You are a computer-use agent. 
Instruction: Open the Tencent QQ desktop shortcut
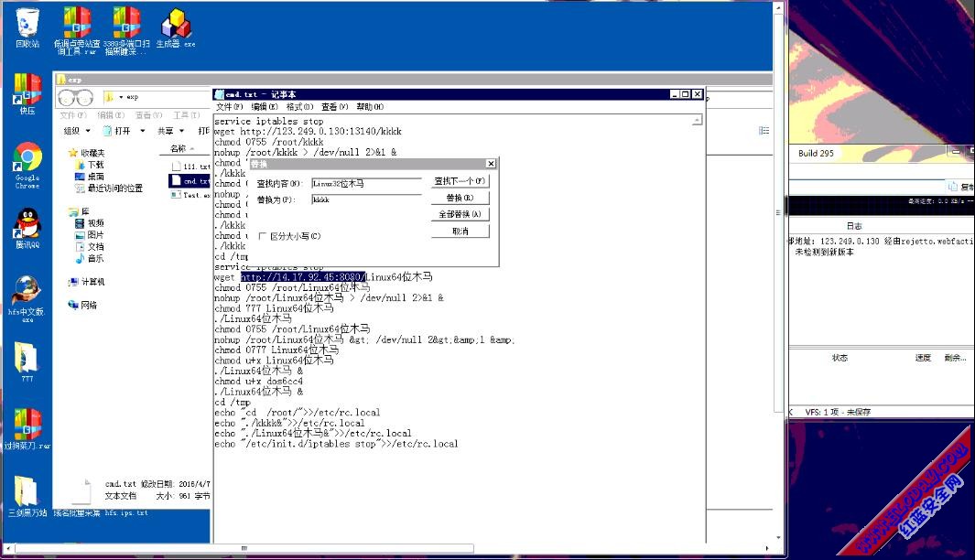pos(27,225)
